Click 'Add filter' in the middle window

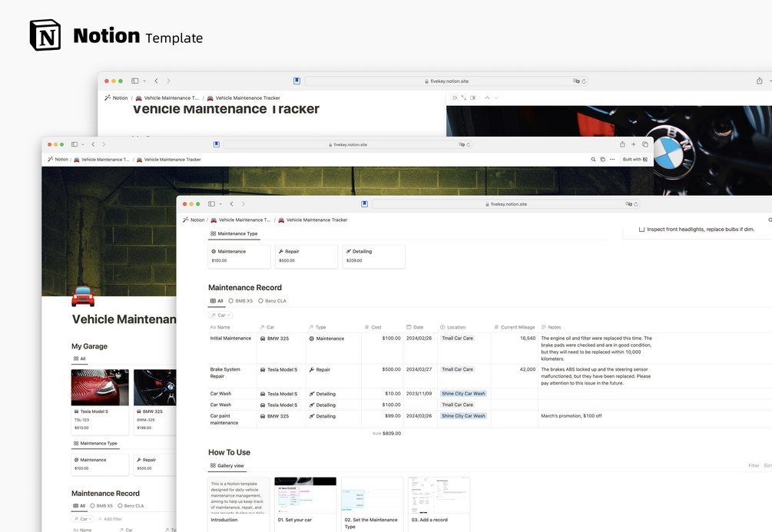coord(111,519)
